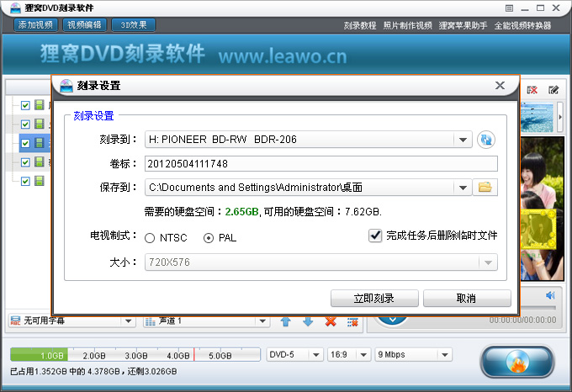
Task: Click the 取消 button
Action: 467,299
